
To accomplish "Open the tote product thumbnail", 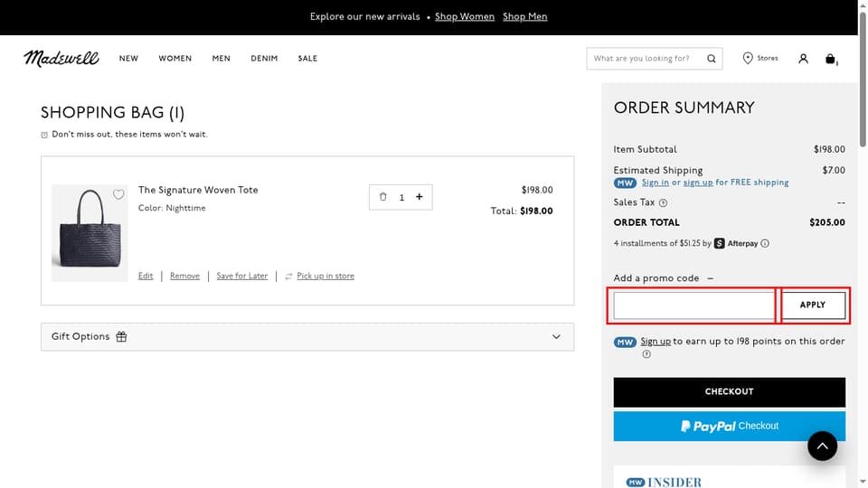I will point(90,233).
